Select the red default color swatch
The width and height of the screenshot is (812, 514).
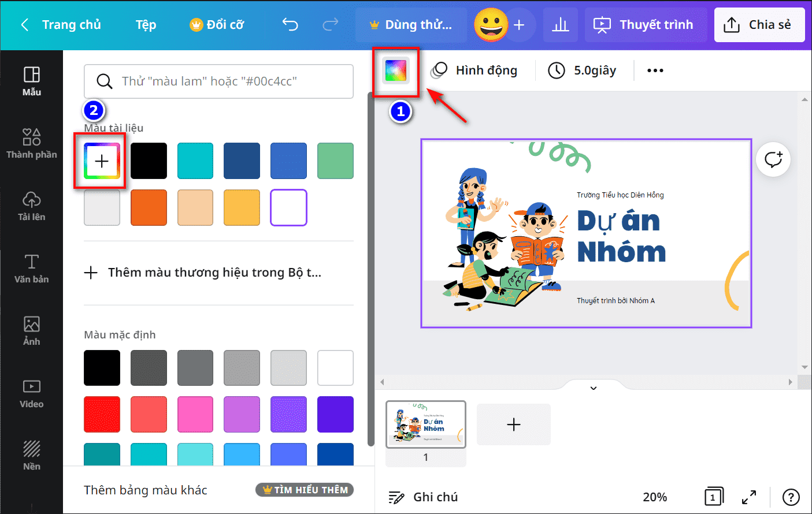pos(102,414)
